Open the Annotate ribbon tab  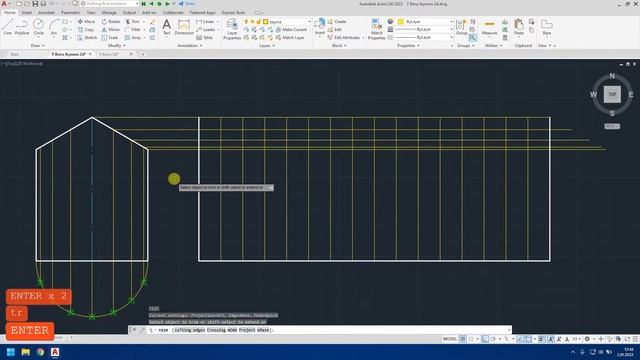click(46, 13)
